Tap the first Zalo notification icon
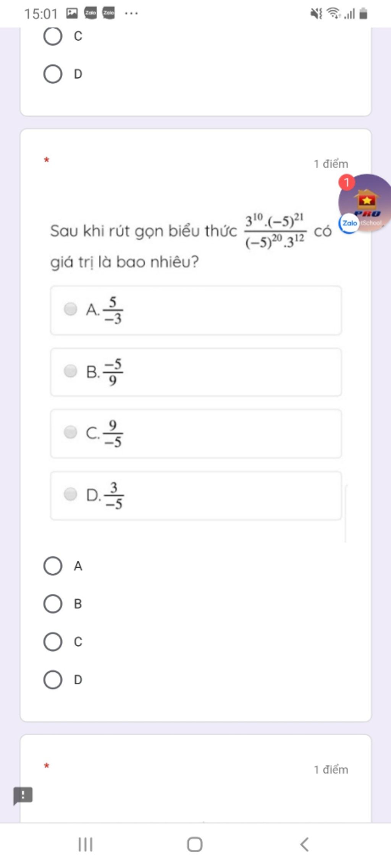This screenshot has width=391, height=868. click(x=90, y=13)
